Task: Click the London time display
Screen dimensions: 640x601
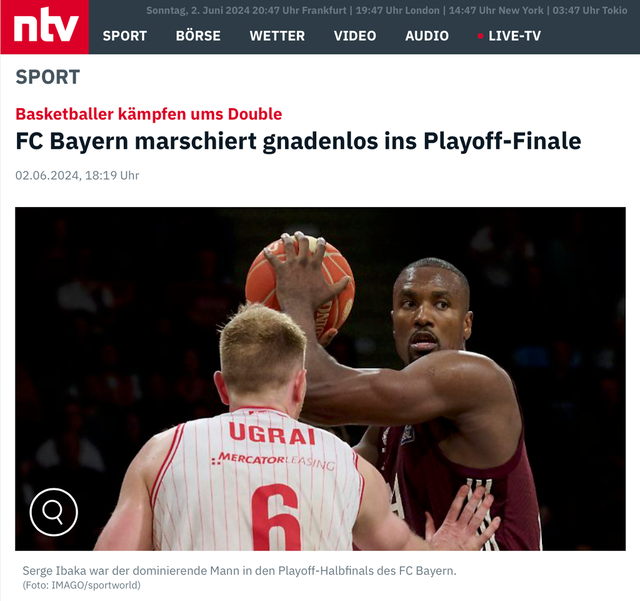Action: coord(398,10)
